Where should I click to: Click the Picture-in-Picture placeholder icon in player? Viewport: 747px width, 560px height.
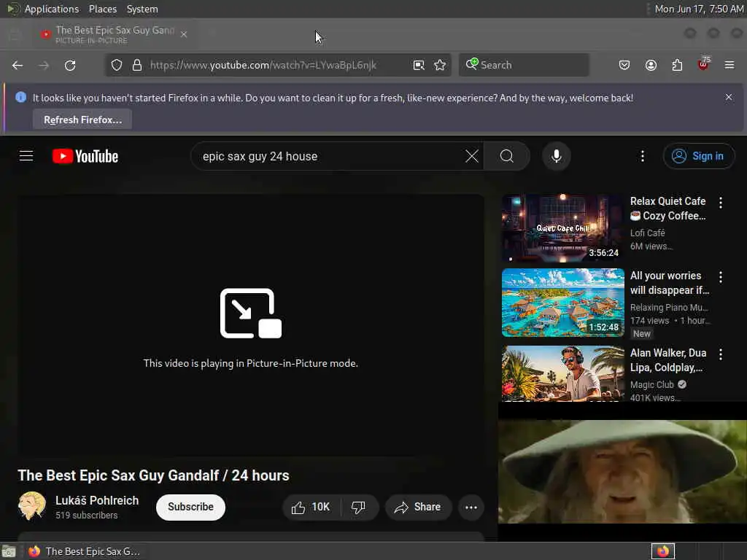(x=251, y=314)
